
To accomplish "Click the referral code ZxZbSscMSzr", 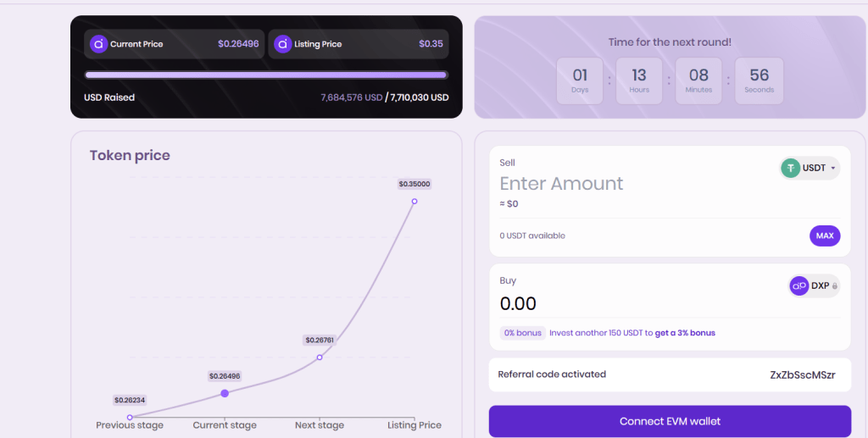I will [x=803, y=374].
